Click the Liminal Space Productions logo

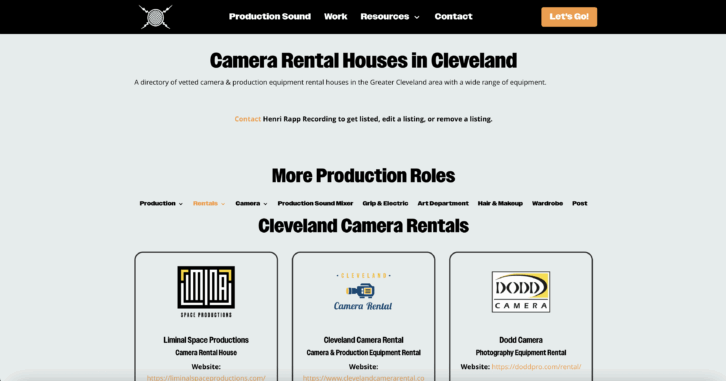tap(206, 292)
